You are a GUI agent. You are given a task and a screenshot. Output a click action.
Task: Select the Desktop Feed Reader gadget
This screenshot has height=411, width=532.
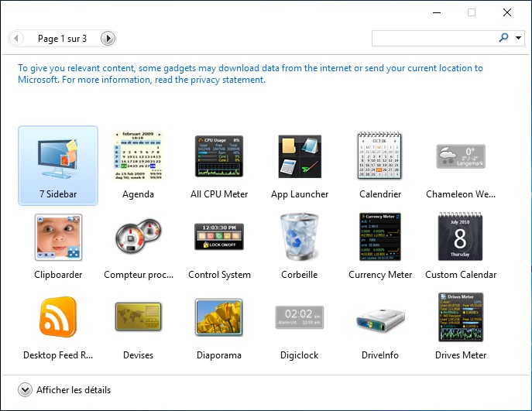click(x=58, y=318)
